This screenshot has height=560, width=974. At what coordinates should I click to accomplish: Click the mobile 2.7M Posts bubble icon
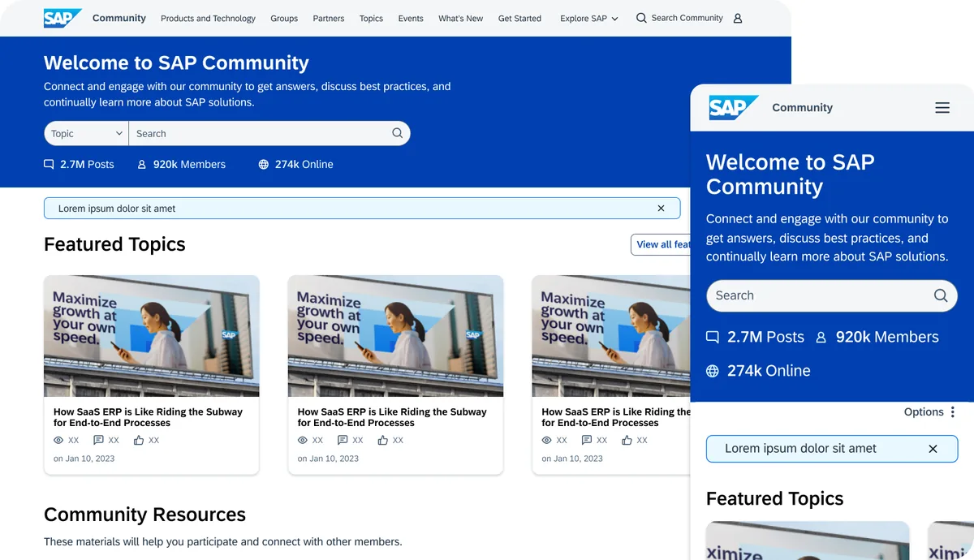(x=713, y=337)
